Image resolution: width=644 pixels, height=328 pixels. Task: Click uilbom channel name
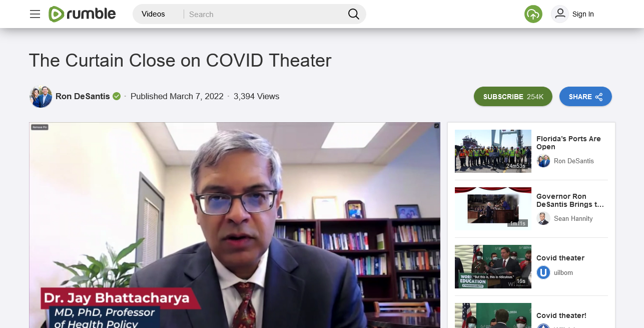[x=563, y=272]
